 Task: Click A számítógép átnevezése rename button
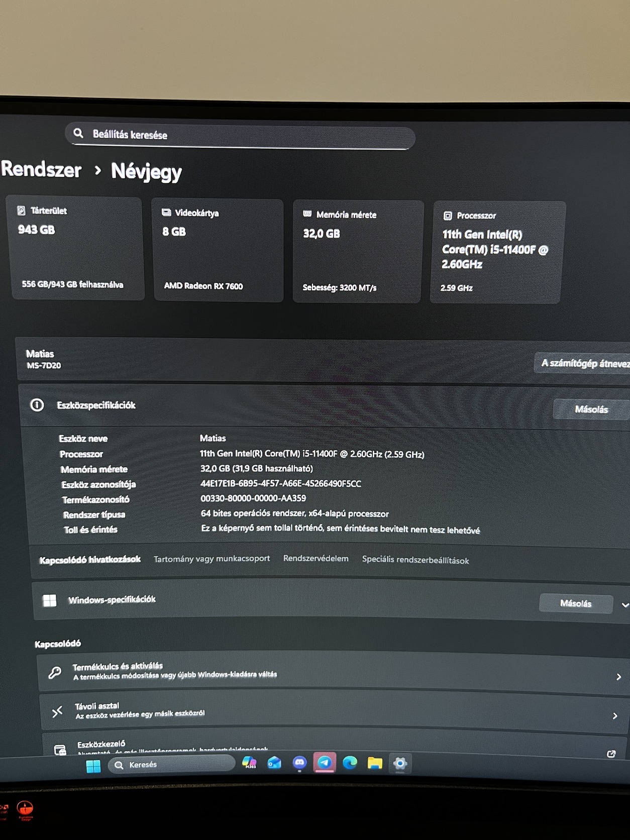pyautogui.click(x=583, y=363)
